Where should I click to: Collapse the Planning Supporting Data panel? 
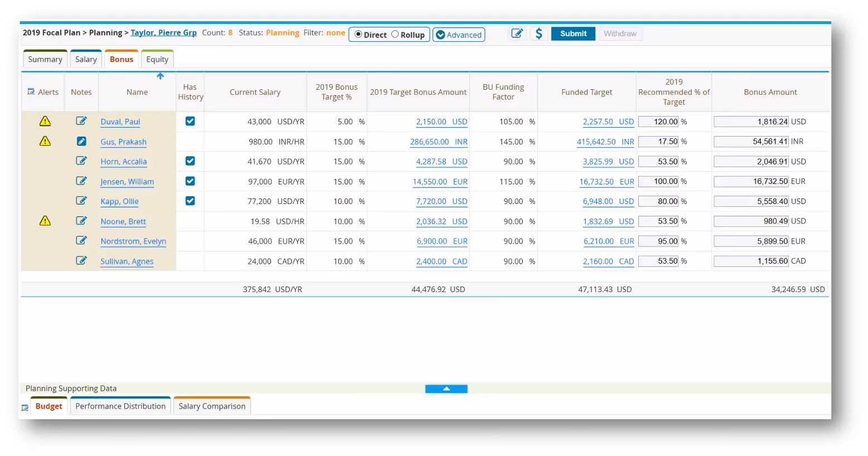click(446, 389)
